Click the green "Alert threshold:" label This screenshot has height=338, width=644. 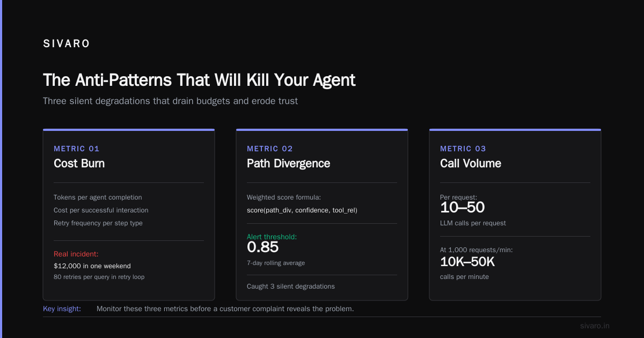click(272, 237)
